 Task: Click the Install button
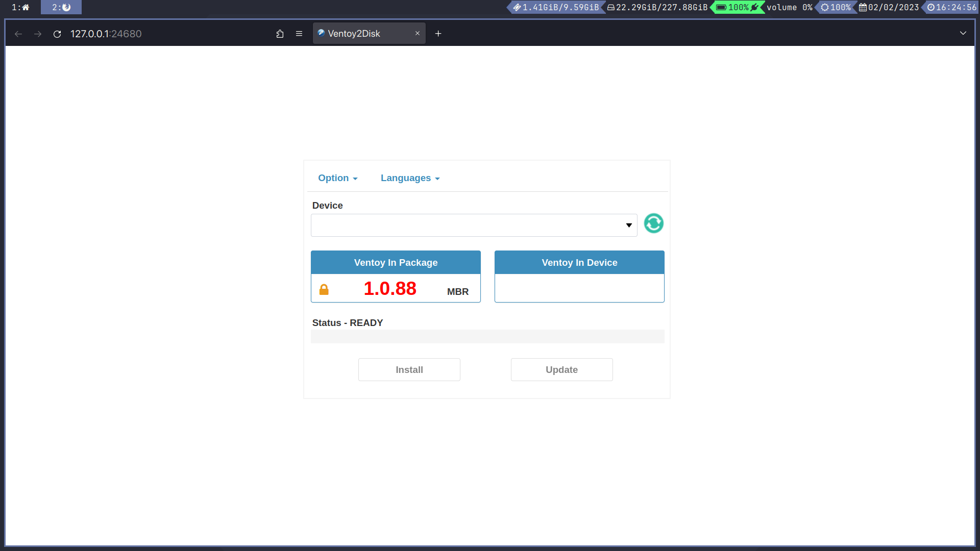point(409,369)
